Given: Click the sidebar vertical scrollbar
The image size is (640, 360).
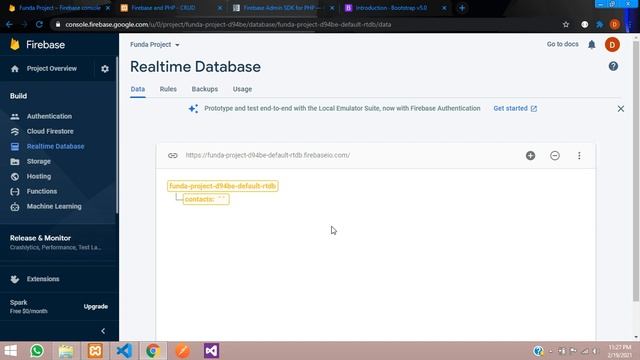Looking at the screenshot, I should pos(117,135).
